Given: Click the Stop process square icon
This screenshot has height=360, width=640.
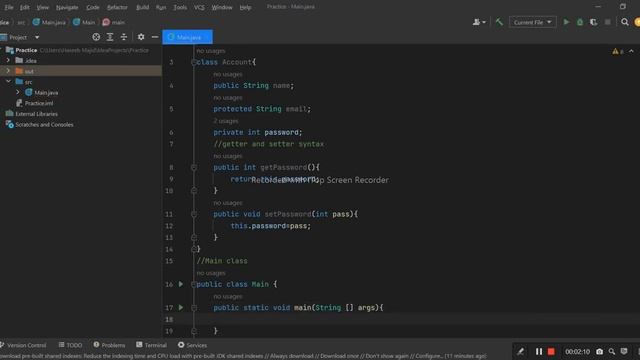Looking at the screenshot, I should click(x=607, y=22).
